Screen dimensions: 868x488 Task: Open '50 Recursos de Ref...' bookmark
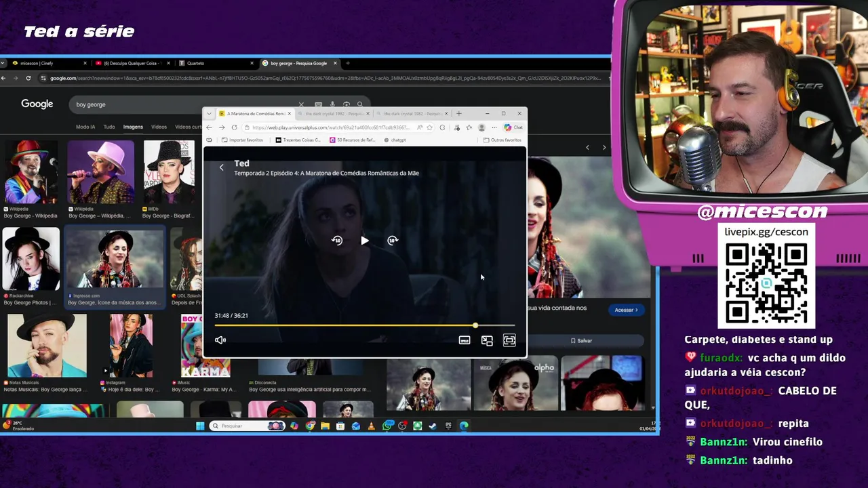point(353,140)
